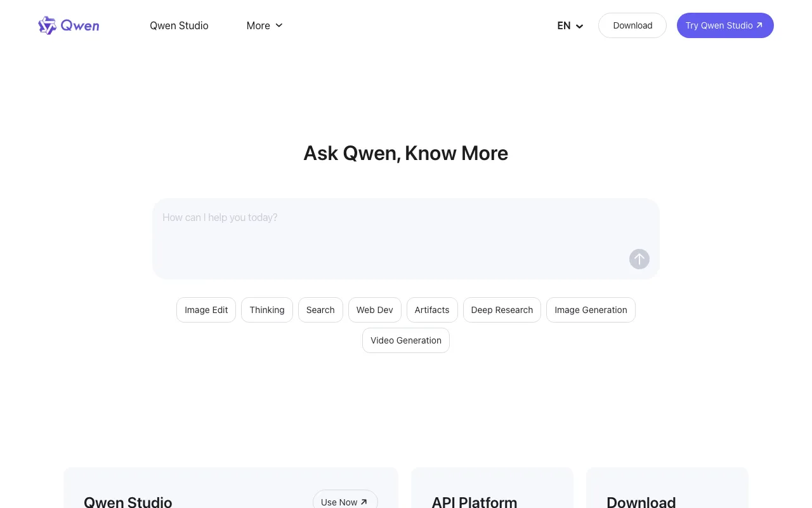Select the Artifacts chip
Screen dimensions: 812x508
coord(432,310)
